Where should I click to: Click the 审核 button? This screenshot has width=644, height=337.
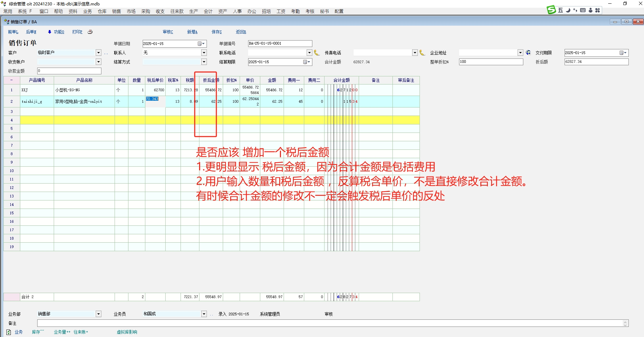[x=168, y=32]
